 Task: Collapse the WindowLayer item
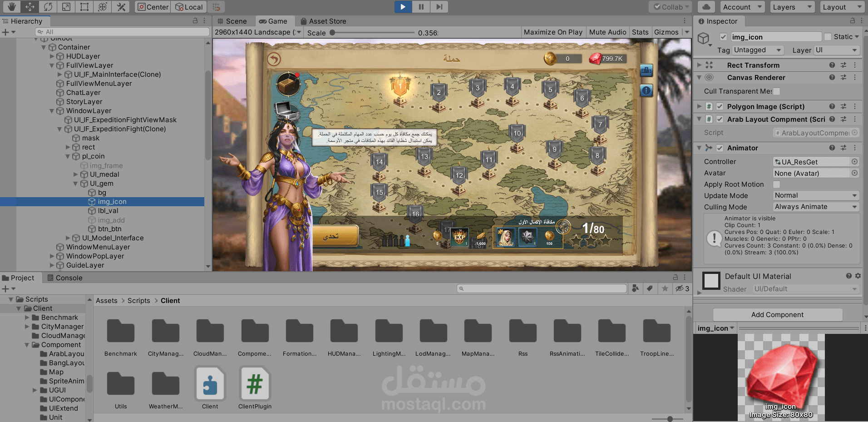(x=52, y=111)
